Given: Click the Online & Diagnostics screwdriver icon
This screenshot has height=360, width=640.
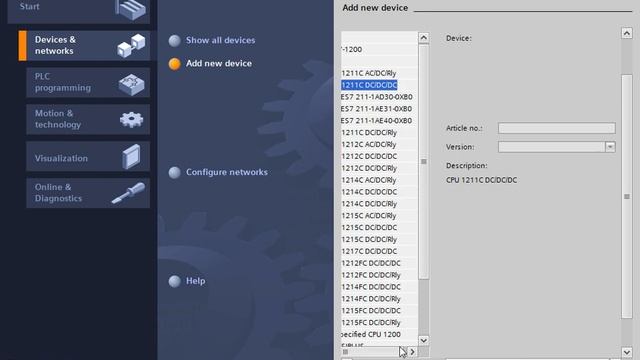Looking at the screenshot, I should 128,193.
